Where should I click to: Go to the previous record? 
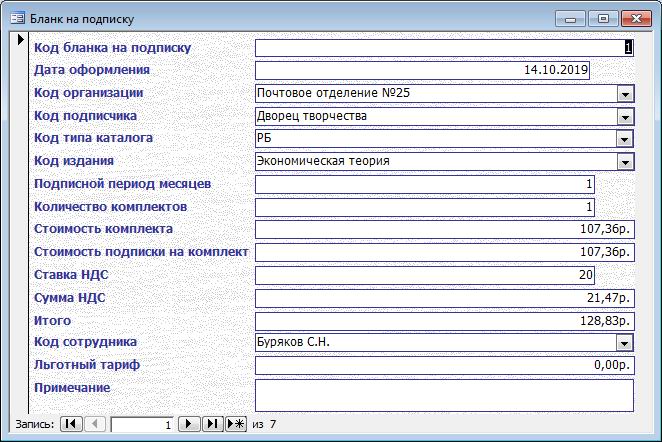[x=95, y=424]
